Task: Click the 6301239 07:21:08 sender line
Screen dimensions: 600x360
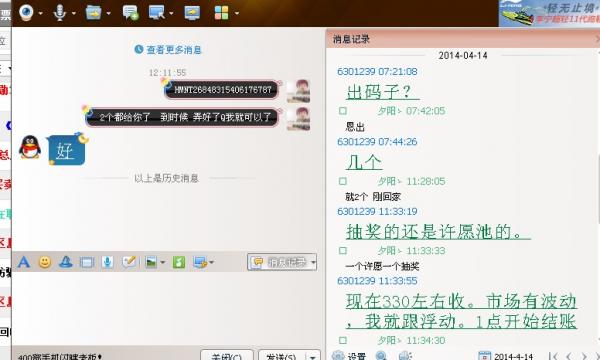Action: (x=377, y=72)
